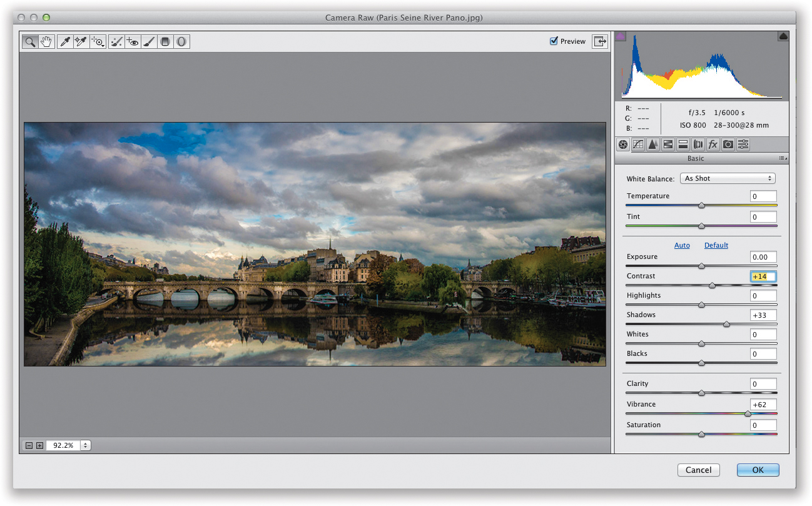This screenshot has width=812, height=506.
Task: Open the Basic panel flyout menu
Action: 783,159
